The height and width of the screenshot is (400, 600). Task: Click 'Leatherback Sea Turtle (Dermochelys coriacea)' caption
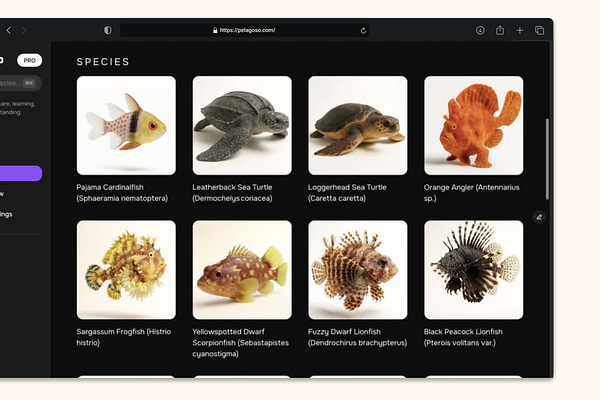point(232,193)
